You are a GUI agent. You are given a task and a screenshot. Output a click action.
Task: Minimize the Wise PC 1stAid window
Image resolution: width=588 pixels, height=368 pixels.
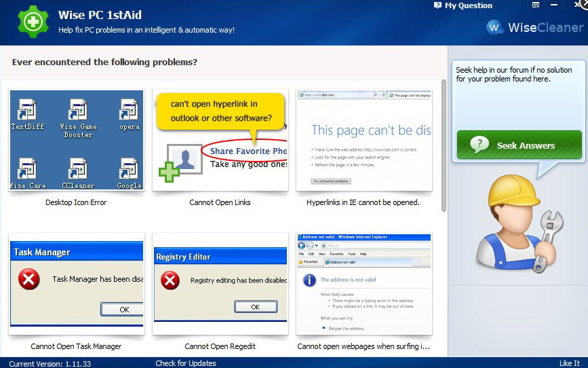pyautogui.click(x=554, y=5)
